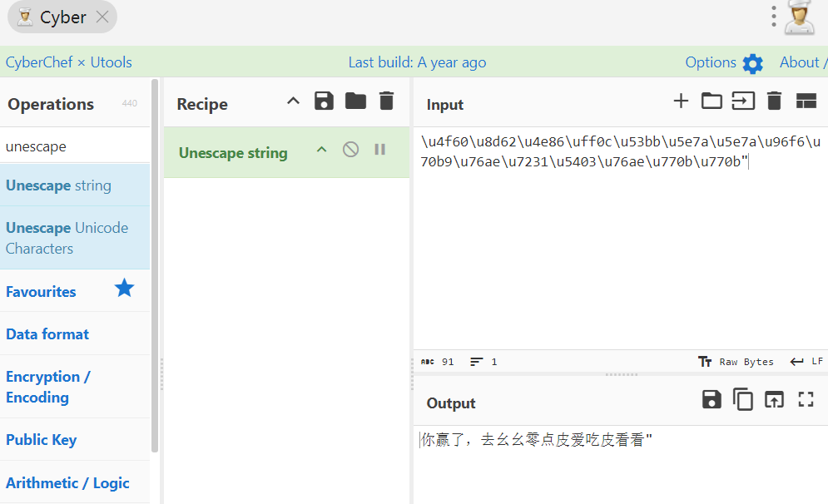Disable the Unescape string operation
Image resolution: width=828 pixels, height=504 pixels.
[x=350, y=150]
